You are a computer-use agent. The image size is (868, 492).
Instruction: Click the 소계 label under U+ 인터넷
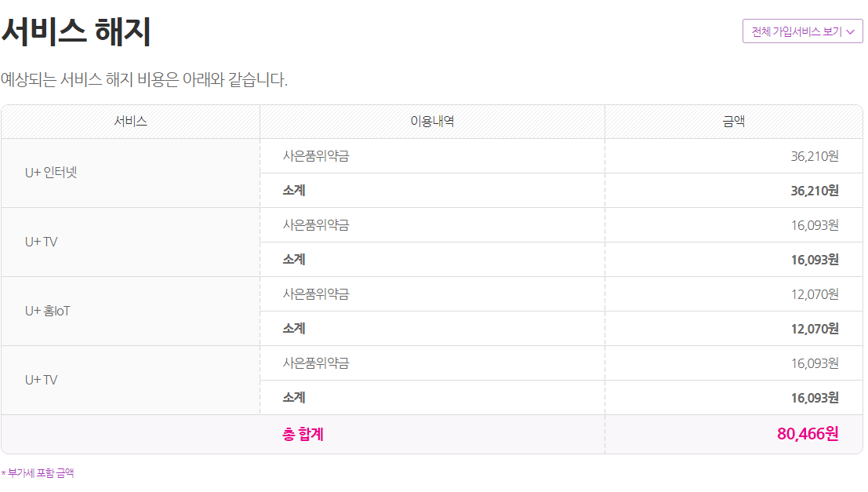[294, 191]
